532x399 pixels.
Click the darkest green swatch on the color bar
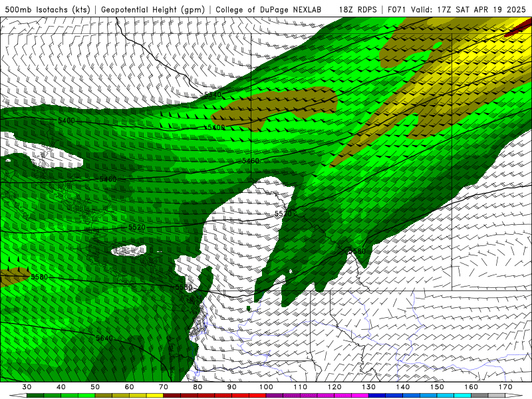tap(35, 396)
